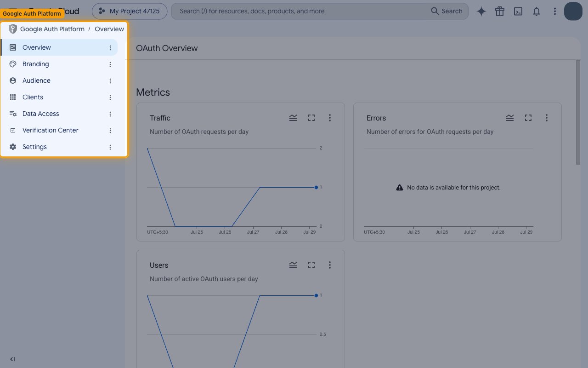The width and height of the screenshot is (588, 368).
Task: Open the Gemini sparkle assistant icon
Action: [x=481, y=11]
